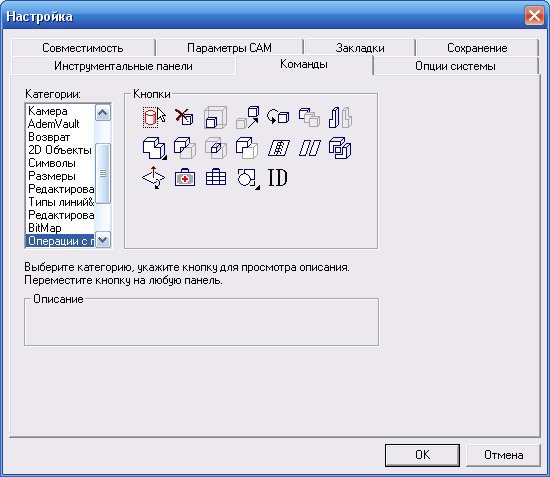Select the highlighted Операции с category
This screenshot has height=477, width=550.
pos(60,241)
